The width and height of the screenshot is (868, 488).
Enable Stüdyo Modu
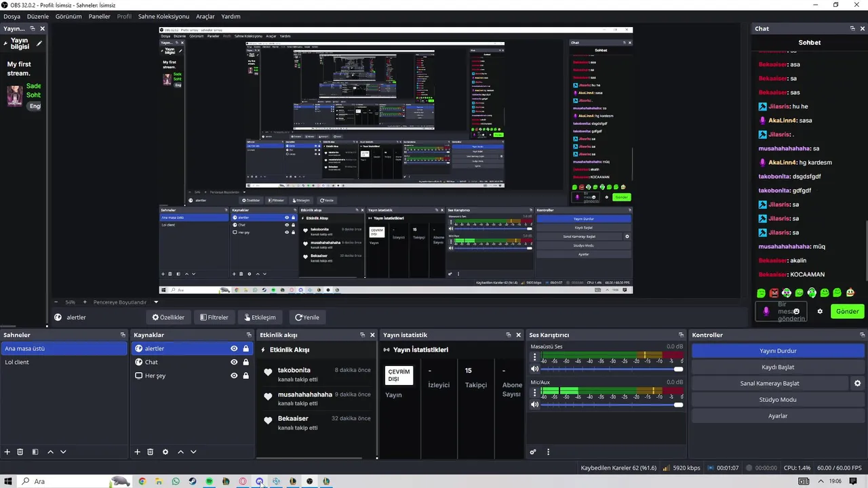(778, 400)
